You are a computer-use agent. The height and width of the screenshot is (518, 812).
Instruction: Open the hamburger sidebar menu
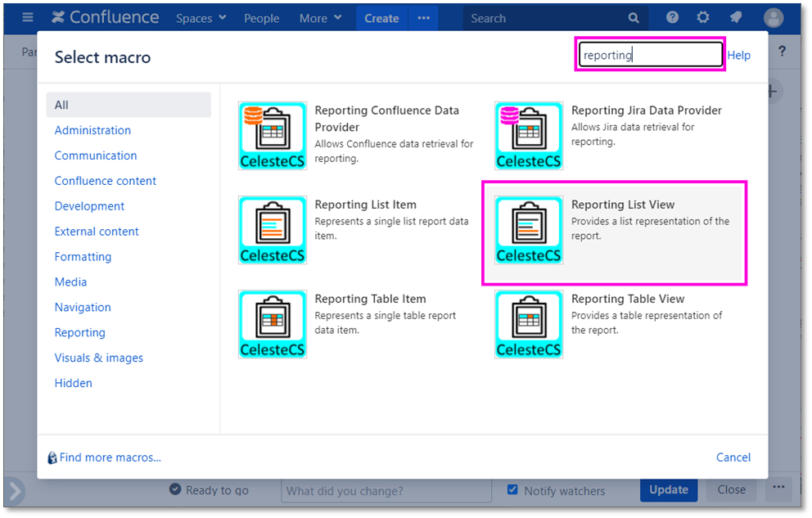point(28,18)
